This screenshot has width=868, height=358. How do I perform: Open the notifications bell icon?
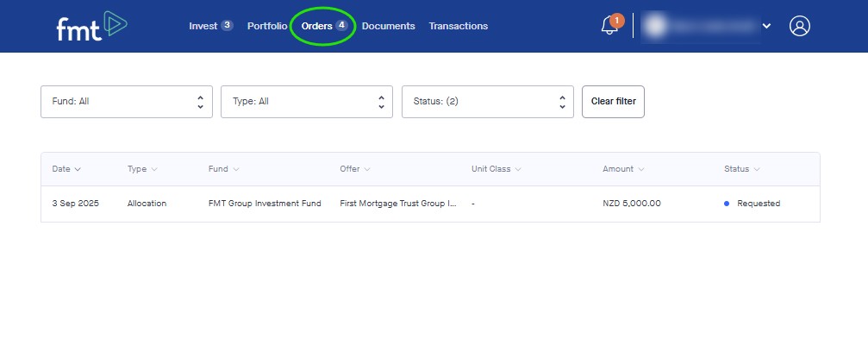click(609, 26)
